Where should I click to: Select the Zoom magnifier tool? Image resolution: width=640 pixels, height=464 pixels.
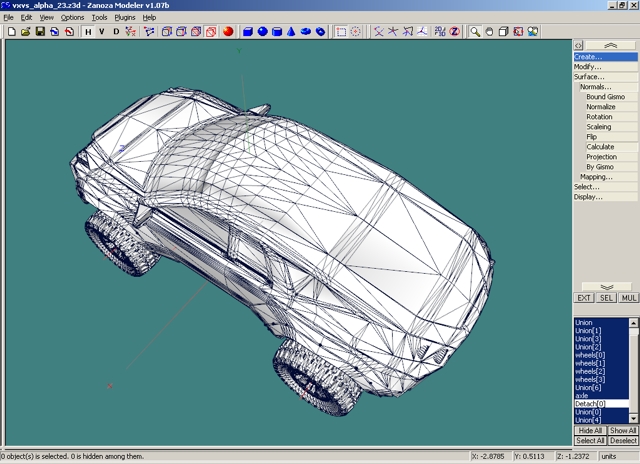pos(475,32)
